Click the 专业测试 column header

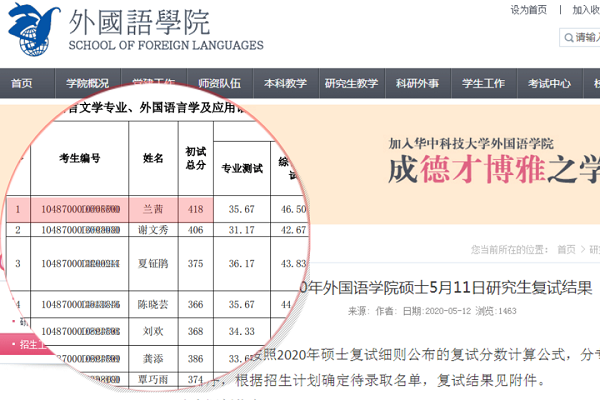point(242,168)
